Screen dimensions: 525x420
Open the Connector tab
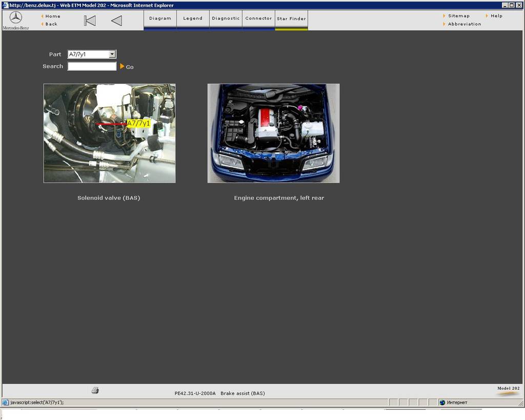pos(258,19)
